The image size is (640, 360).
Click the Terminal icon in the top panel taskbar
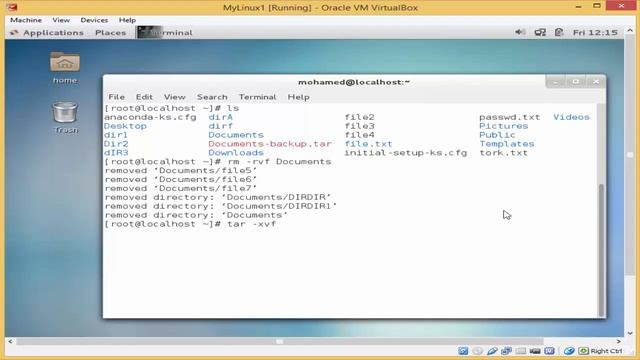tap(149, 32)
